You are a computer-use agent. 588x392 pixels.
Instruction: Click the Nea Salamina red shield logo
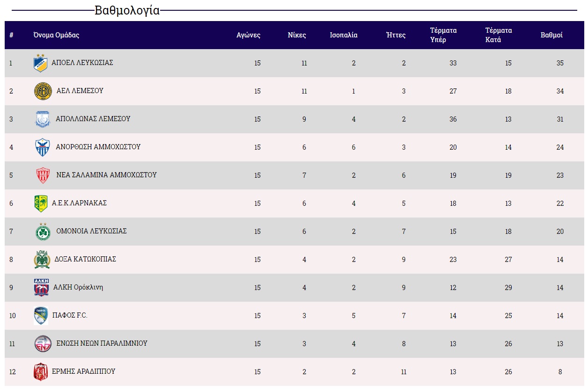pos(43,175)
